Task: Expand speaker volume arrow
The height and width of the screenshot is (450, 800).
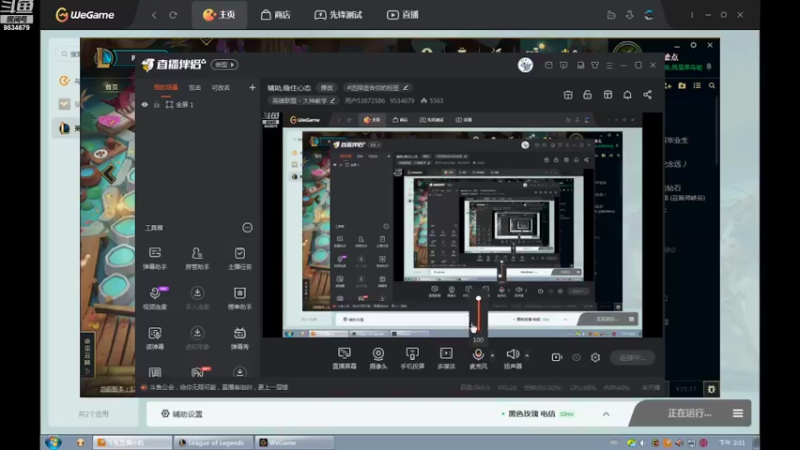Action: [x=527, y=355]
